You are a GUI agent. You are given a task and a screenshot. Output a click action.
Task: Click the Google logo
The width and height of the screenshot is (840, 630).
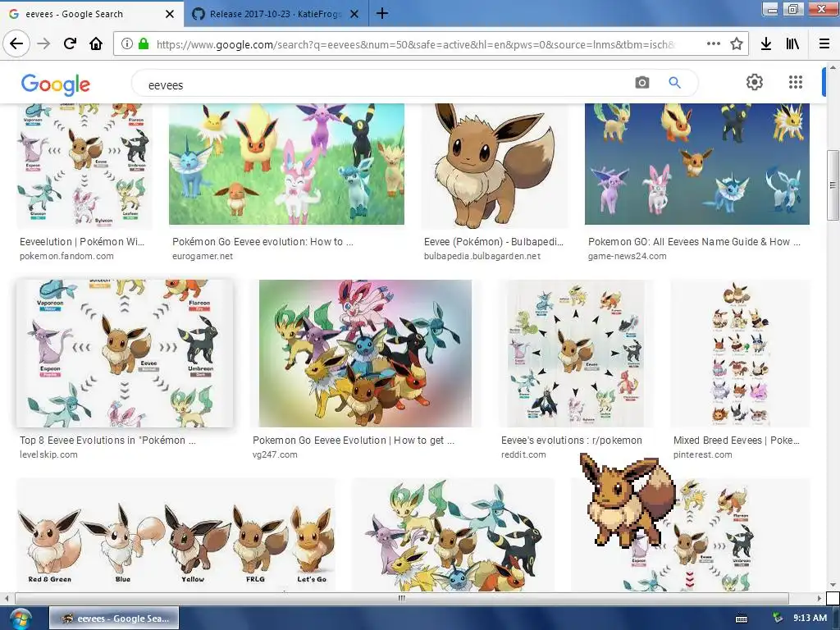click(56, 84)
